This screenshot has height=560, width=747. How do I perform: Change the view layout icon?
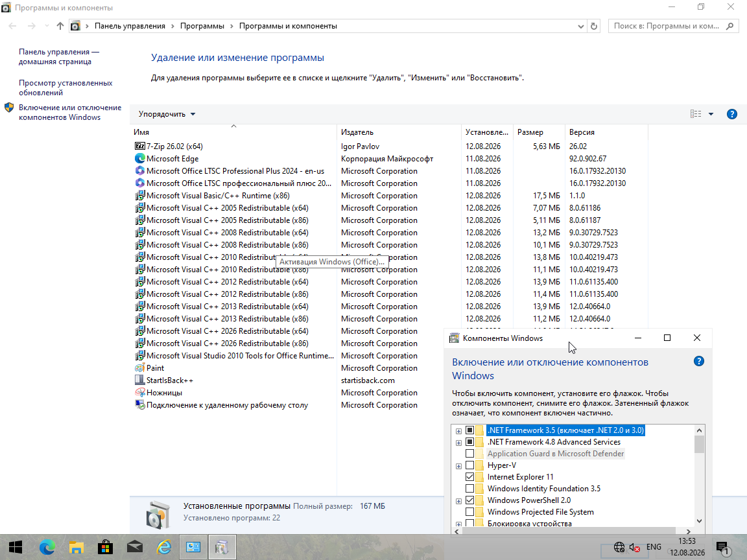696,114
